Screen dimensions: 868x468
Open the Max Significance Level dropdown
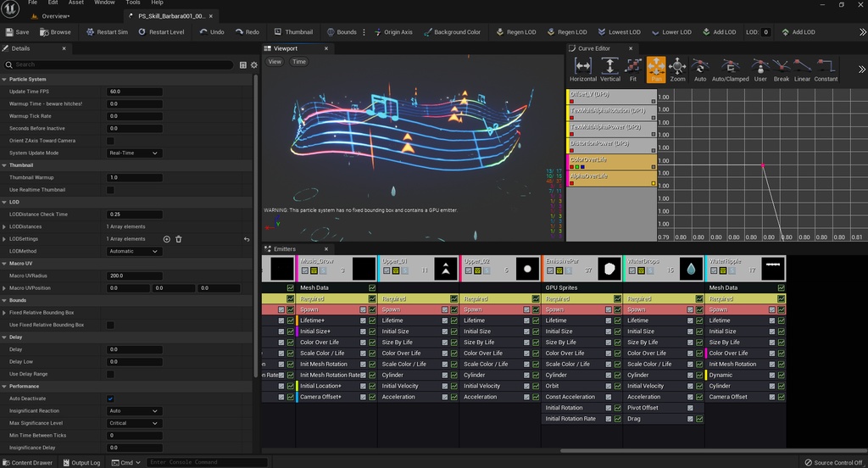point(134,423)
